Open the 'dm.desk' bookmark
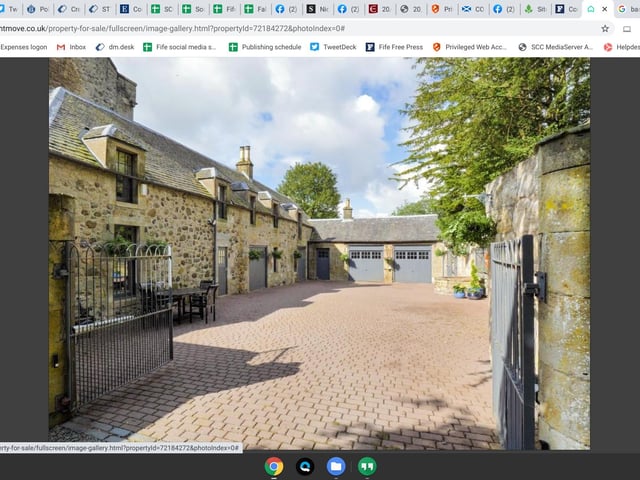This screenshot has height=480, width=640. coord(115,47)
